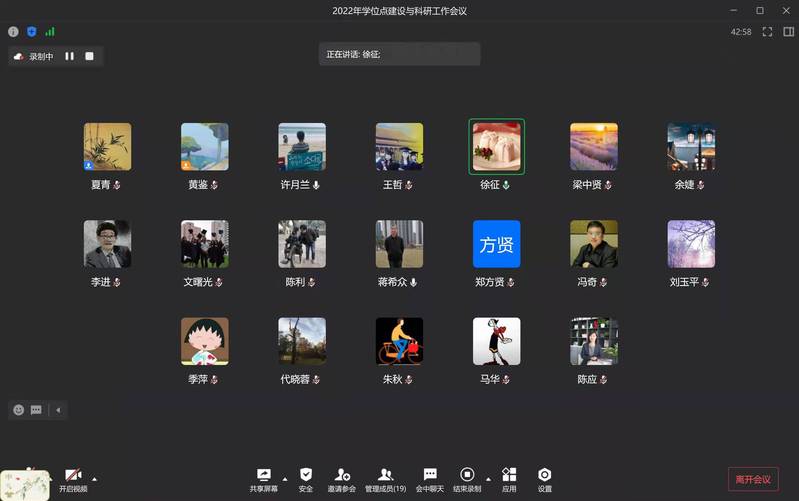Collapse the reaction bar arrow

58,410
